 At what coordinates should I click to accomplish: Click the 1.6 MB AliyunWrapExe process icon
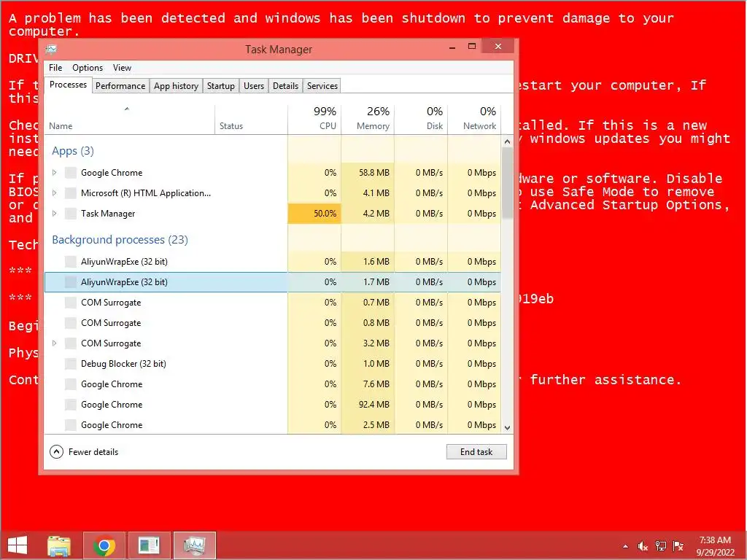click(71, 262)
